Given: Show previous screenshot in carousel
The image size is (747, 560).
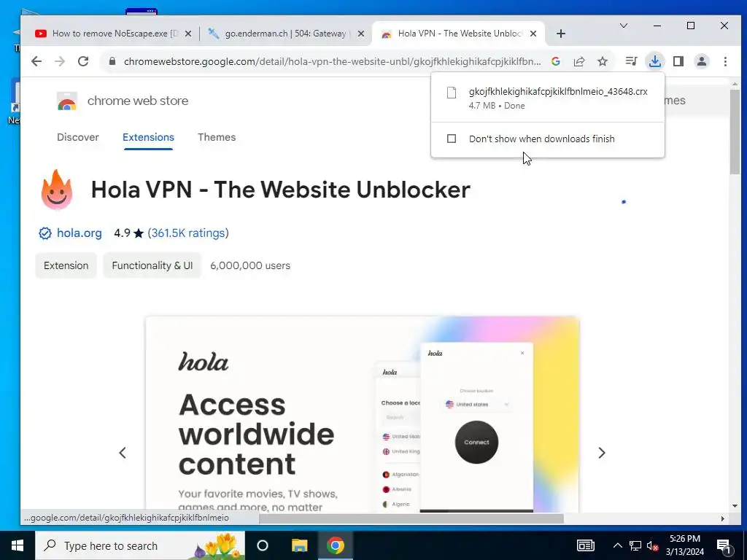Looking at the screenshot, I should pyautogui.click(x=123, y=452).
